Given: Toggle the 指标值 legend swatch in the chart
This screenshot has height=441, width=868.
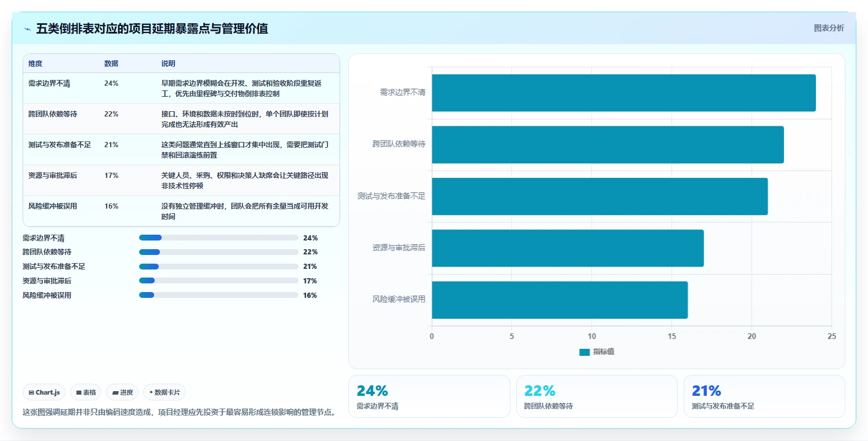Looking at the screenshot, I should point(584,352).
